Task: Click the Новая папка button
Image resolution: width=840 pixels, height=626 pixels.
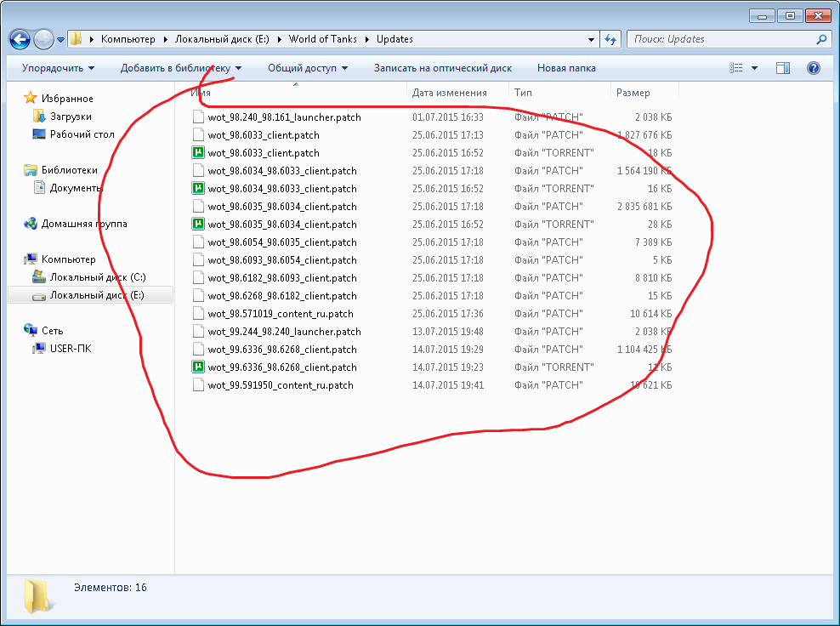Action: tap(566, 68)
